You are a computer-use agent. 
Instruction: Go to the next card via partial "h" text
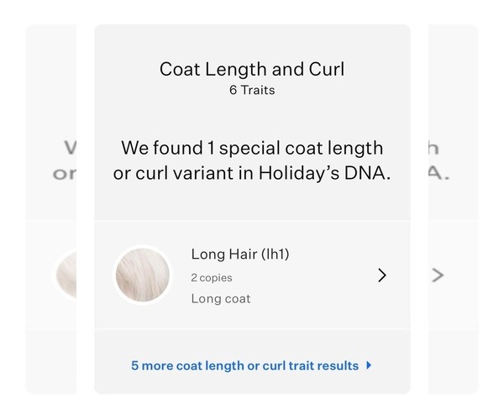[433, 149]
